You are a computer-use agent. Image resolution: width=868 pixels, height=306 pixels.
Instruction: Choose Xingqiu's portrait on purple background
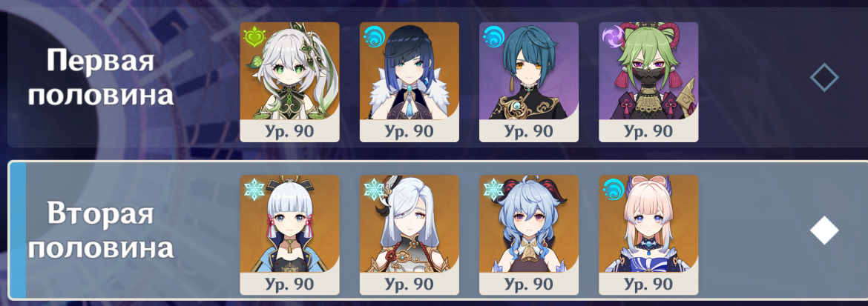point(529,82)
